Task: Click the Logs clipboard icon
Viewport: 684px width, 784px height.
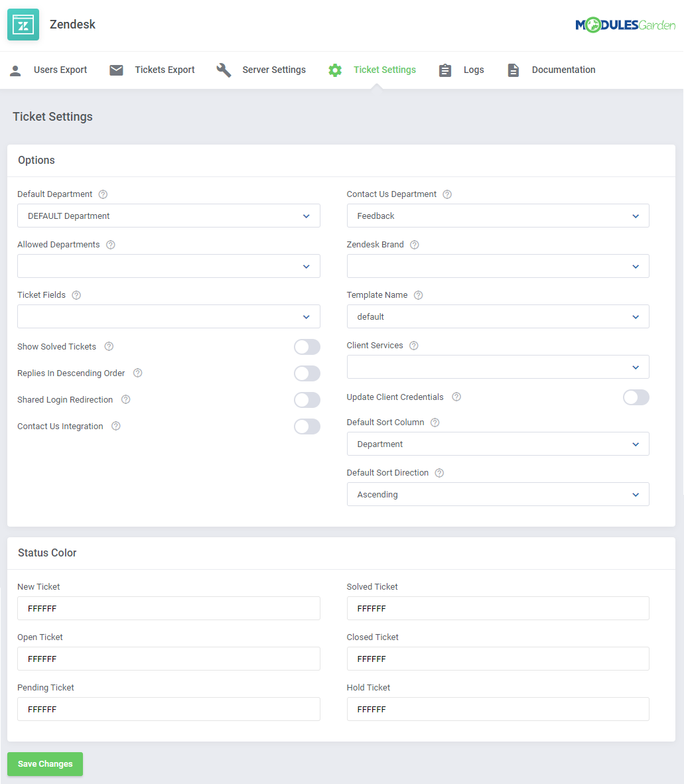Action: pos(445,70)
